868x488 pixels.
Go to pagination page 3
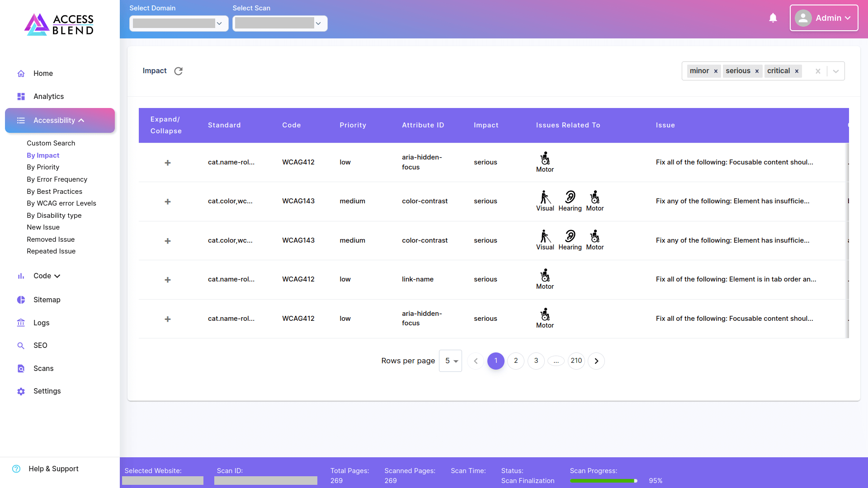pos(536,361)
